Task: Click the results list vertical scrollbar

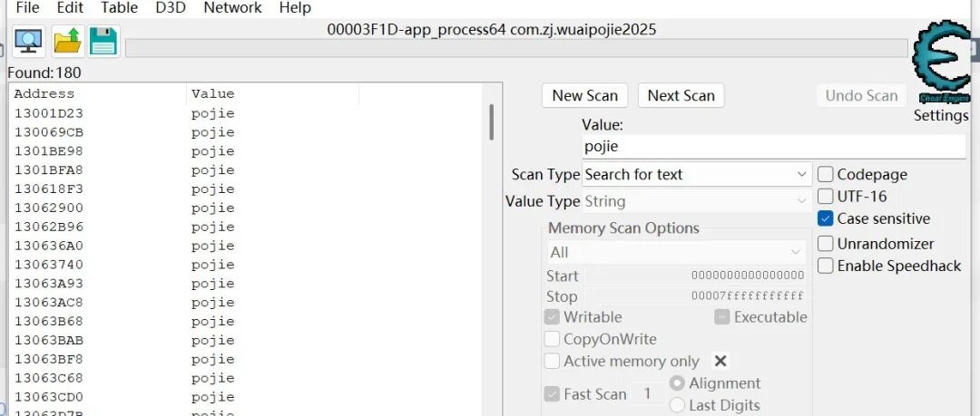Action: pyautogui.click(x=492, y=250)
